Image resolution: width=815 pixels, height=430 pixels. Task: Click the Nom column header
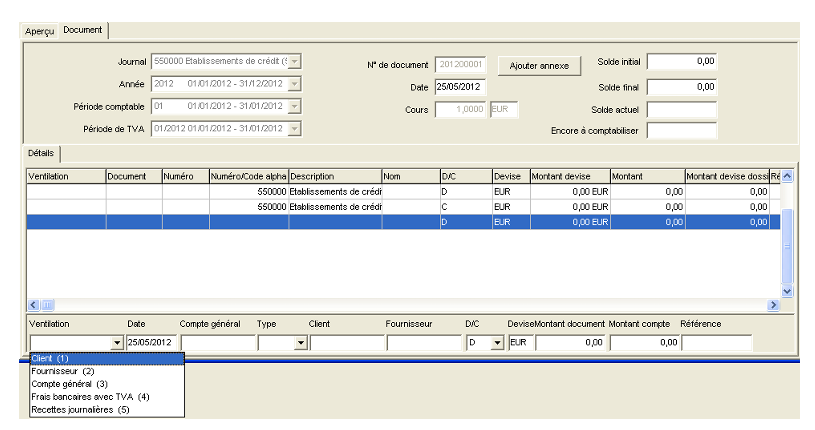(411, 176)
